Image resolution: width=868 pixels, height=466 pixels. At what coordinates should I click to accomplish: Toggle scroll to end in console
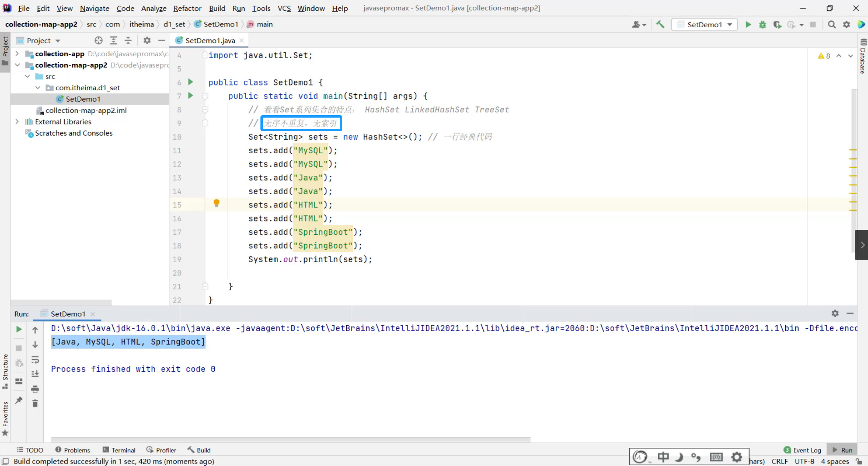click(x=35, y=374)
